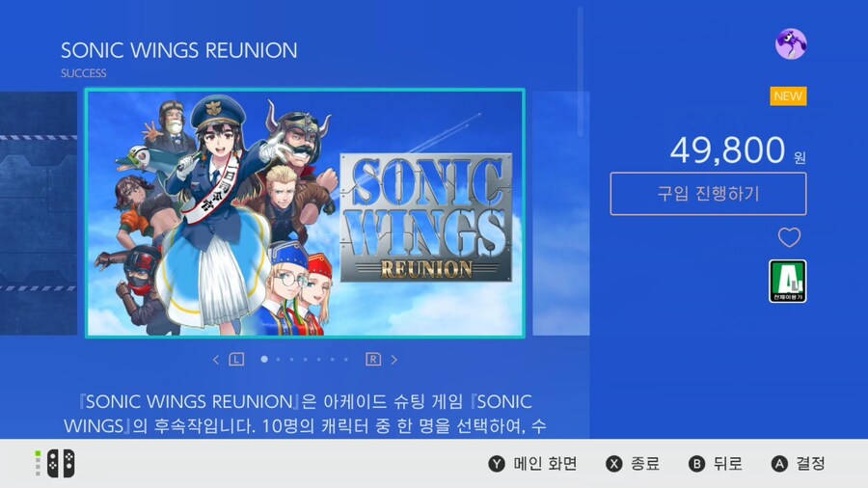Click the B button 뒤로 icon

pos(696,464)
